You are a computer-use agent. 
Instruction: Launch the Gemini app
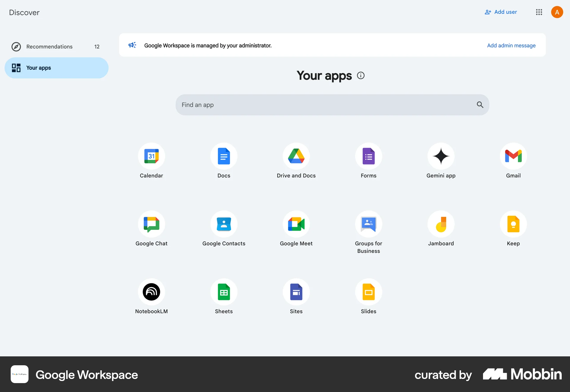(x=441, y=156)
